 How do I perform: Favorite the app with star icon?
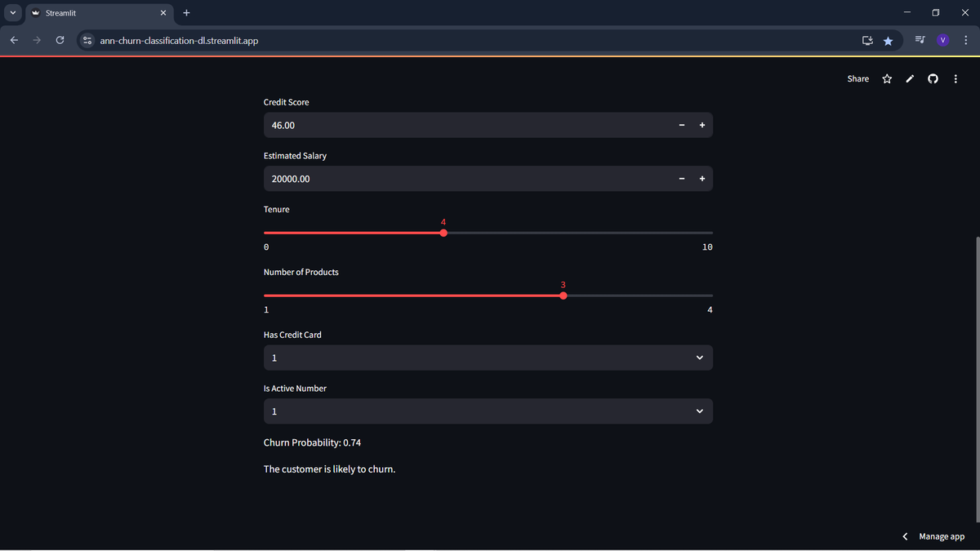click(887, 78)
